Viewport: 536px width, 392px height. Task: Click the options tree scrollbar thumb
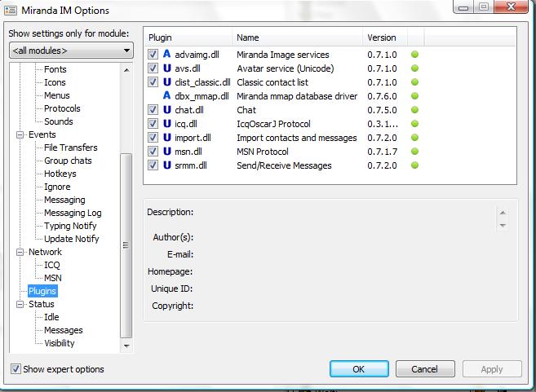pos(126,245)
